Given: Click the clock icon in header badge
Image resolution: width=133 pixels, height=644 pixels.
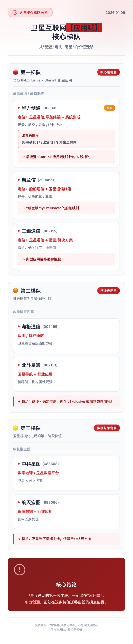Looking at the screenshot, I should (15, 12).
